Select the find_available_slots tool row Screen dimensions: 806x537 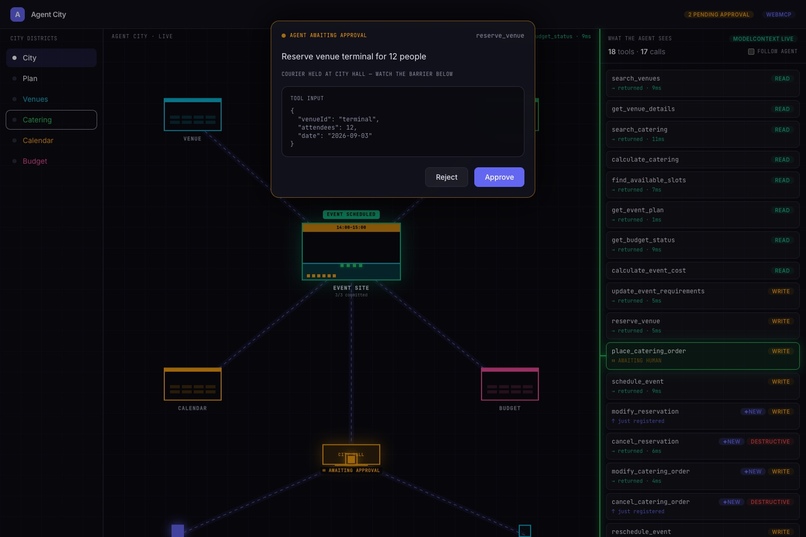tap(702, 184)
